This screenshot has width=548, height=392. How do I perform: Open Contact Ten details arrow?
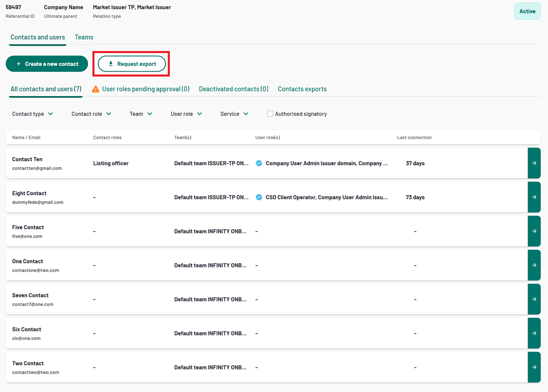click(534, 163)
